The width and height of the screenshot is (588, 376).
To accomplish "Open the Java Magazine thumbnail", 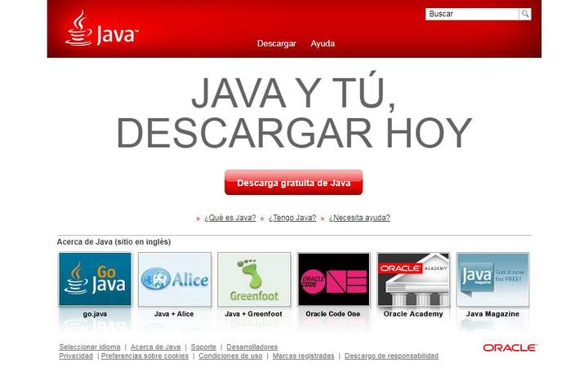I will [492, 279].
